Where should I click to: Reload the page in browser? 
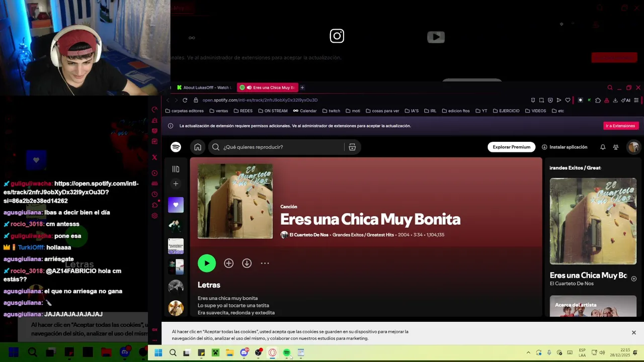[185, 100]
